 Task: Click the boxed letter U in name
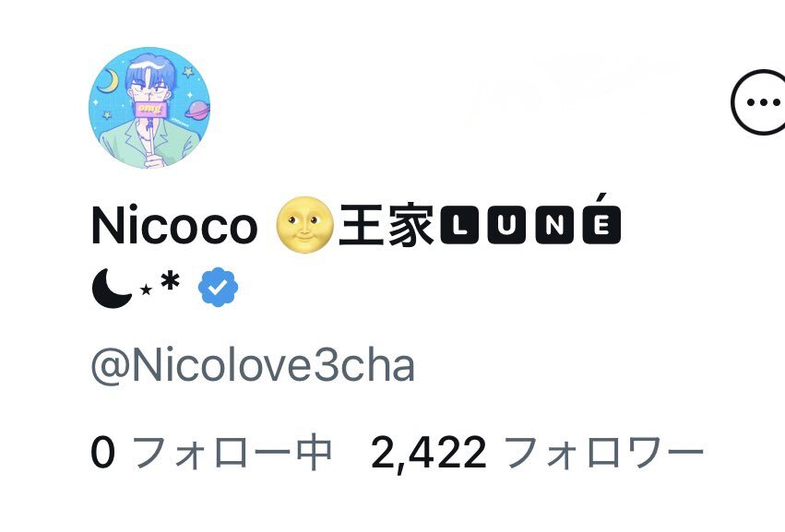tap(506, 225)
